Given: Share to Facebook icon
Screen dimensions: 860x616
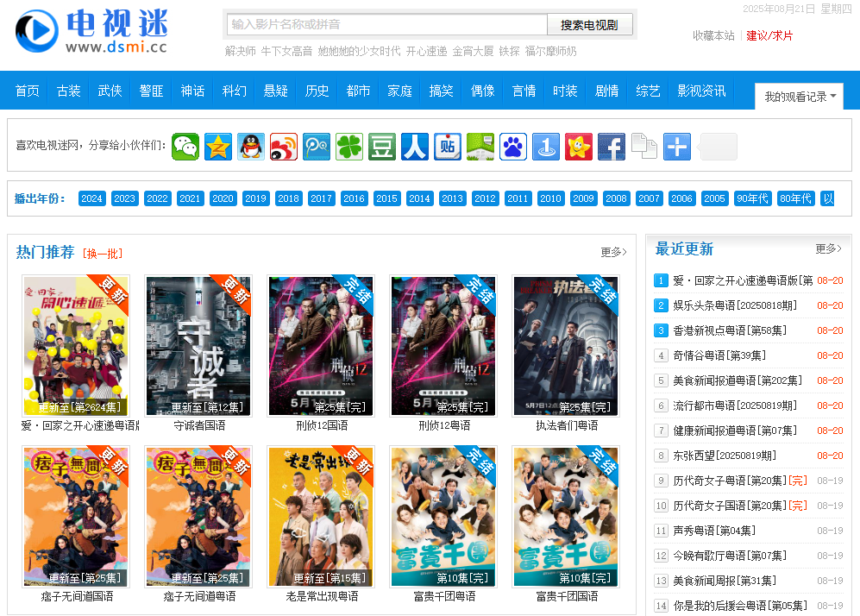Looking at the screenshot, I should click(x=612, y=147).
